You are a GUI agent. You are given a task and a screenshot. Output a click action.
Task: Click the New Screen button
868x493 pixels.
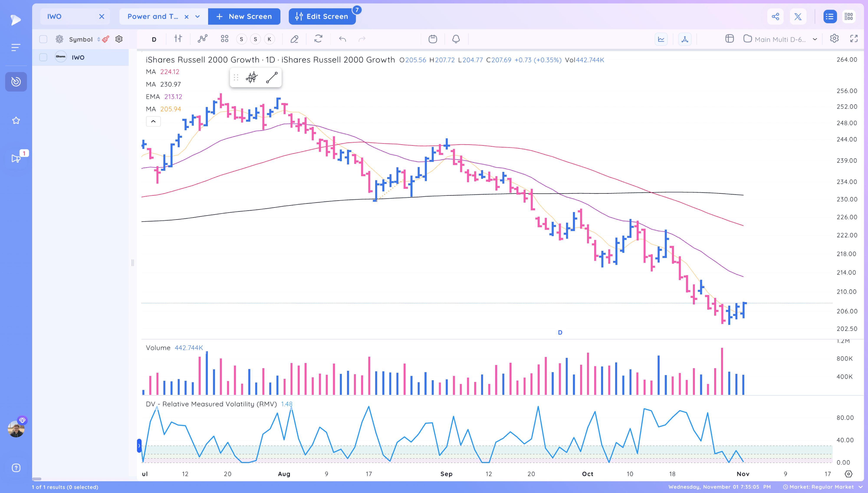[244, 16]
